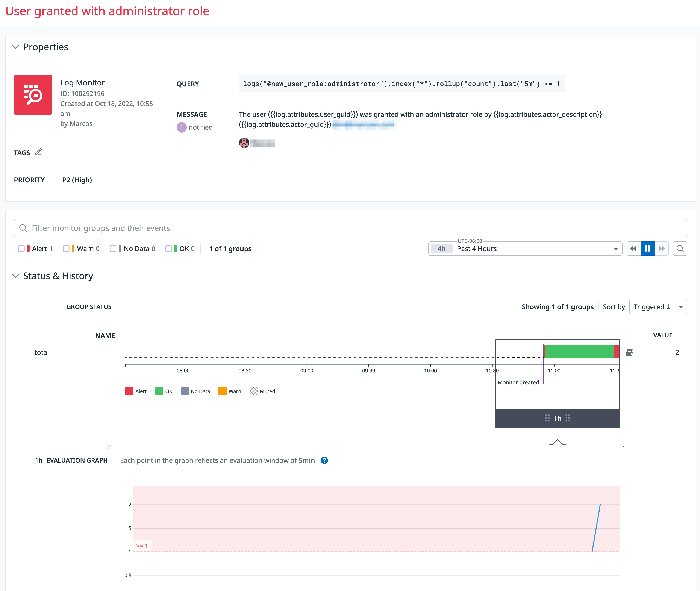Collapse the Properties section

[x=15, y=47]
